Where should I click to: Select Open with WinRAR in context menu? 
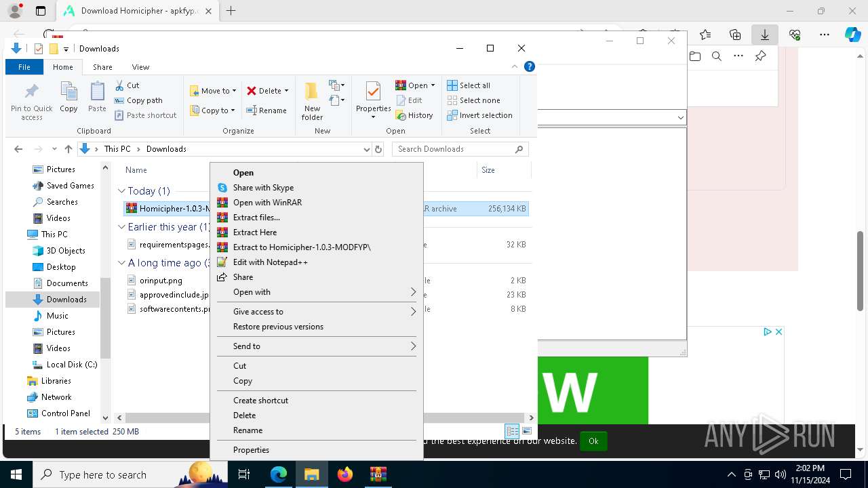tap(317, 203)
